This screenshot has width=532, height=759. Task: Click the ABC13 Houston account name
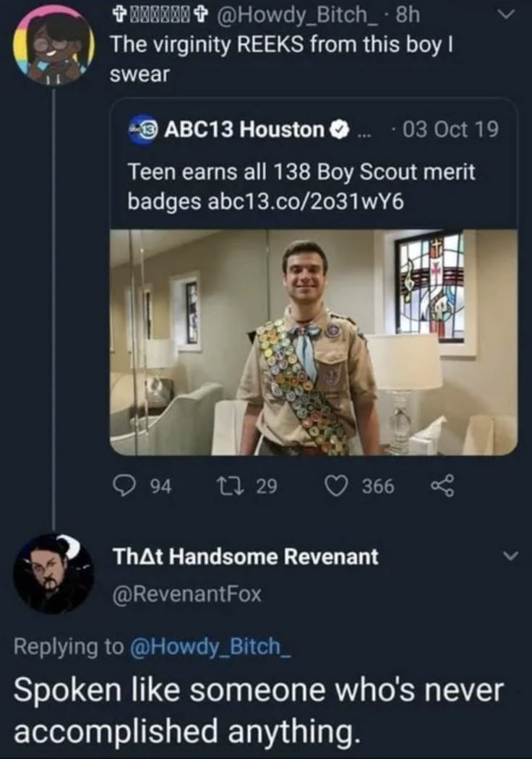pyautogui.click(x=244, y=131)
